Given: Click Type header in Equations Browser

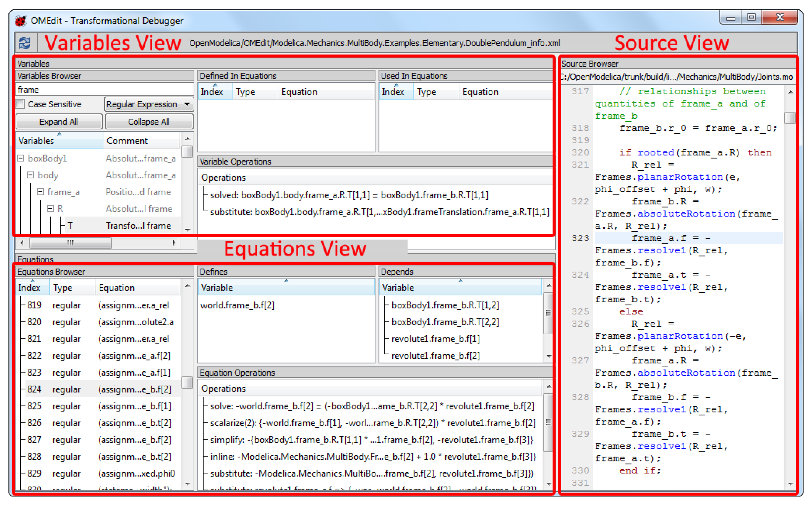Looking at the screenshot, I should pos(72,287).
